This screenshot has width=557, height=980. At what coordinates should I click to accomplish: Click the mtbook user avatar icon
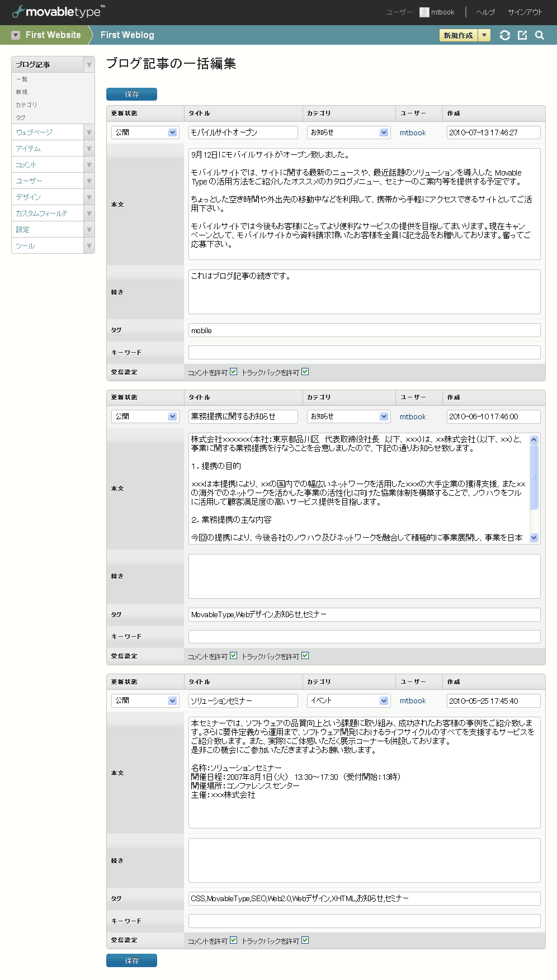(x=424, y=12)
